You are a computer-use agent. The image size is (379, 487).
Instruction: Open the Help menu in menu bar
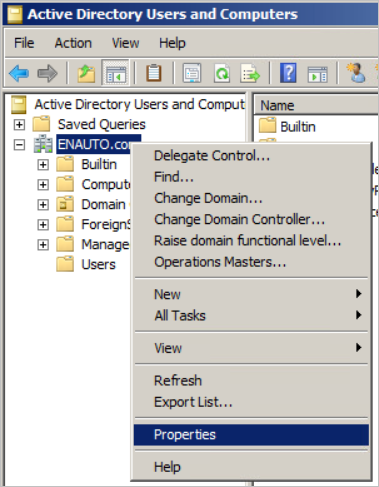tap(172, 43)
